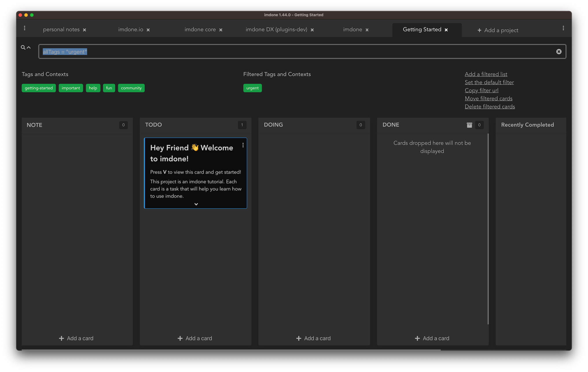Add a card to the DONE list
The width and height of the screenshot is (588, 372).
pyautogui.click(x=432, y=338)
